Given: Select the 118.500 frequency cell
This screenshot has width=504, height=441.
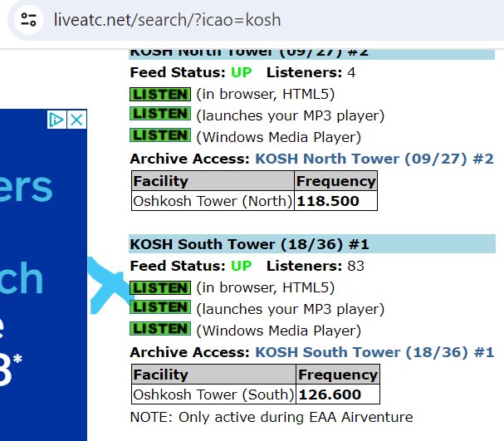Looking at the screenshot, I should [335, 201].
